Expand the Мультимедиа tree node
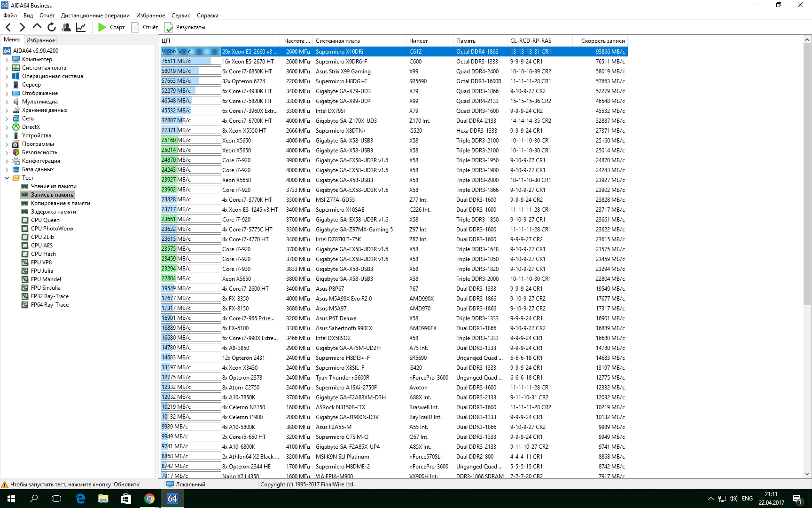Screen dimensions: 812x508 (x=7, y=102)
